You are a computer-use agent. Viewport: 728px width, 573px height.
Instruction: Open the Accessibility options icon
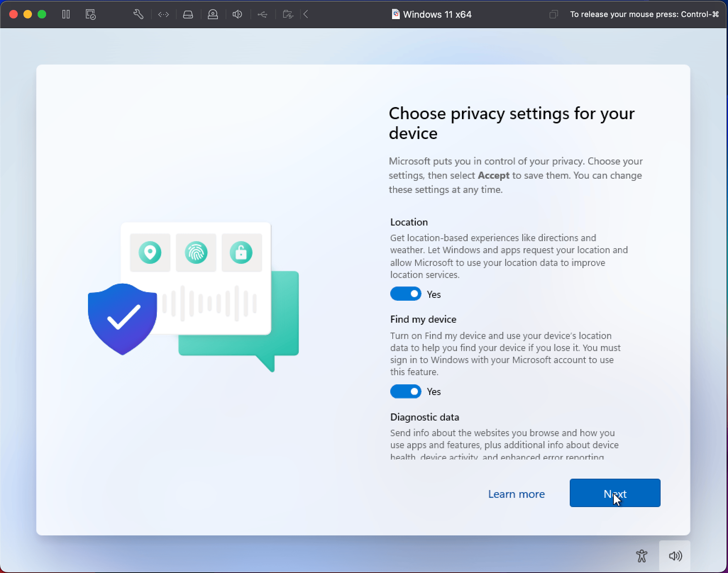pyautogui.click(x=641, y=556)
